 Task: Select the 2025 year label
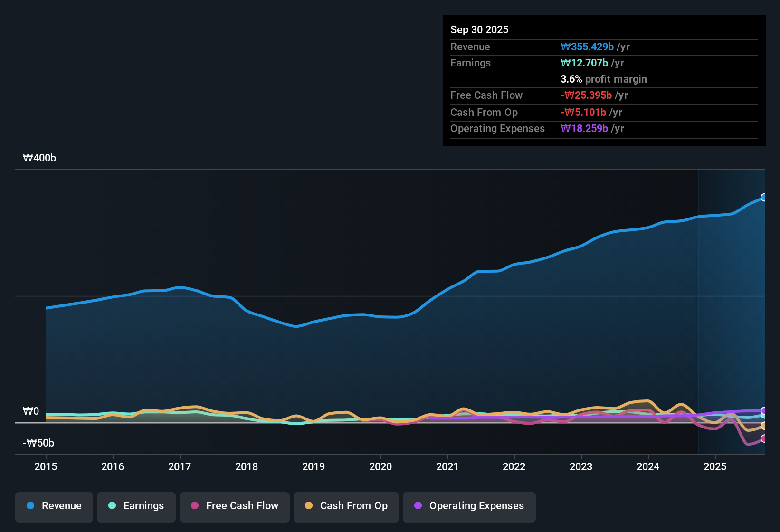point(715,467)
